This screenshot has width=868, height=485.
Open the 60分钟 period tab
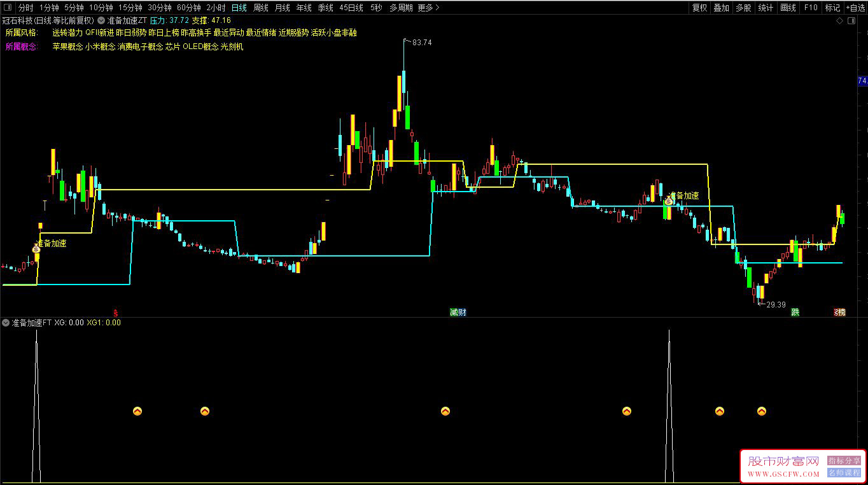click(x=189, y=8)
